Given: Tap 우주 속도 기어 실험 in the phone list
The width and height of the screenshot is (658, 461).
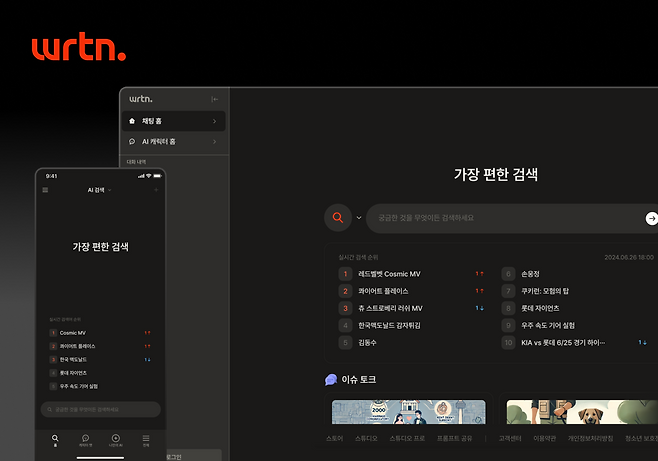Looking at the screenshot, I should coord(78,387).
